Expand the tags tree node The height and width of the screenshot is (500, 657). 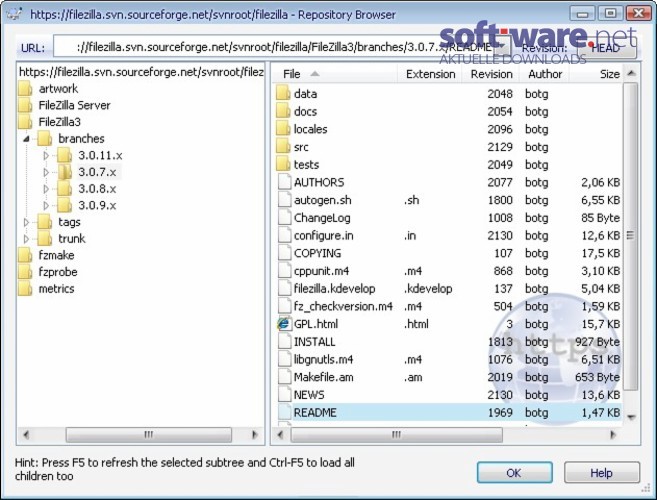[x=26, y=222]
